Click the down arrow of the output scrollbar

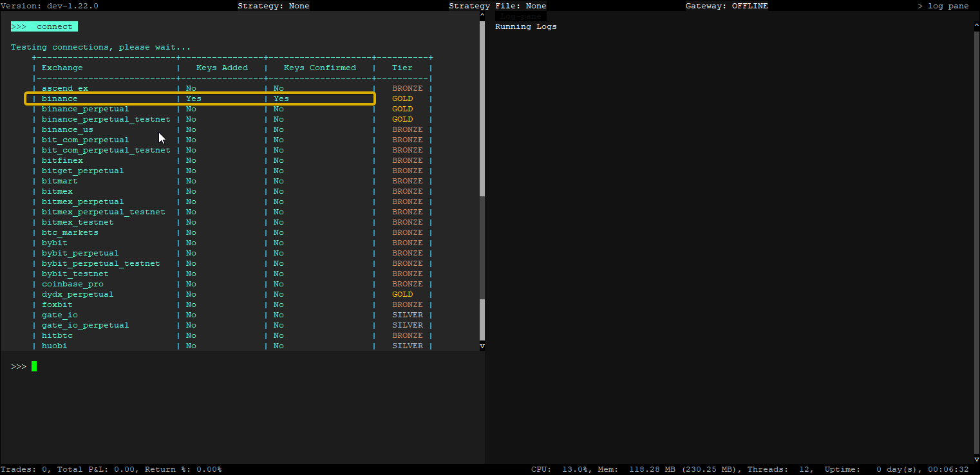tap(482, 346)
